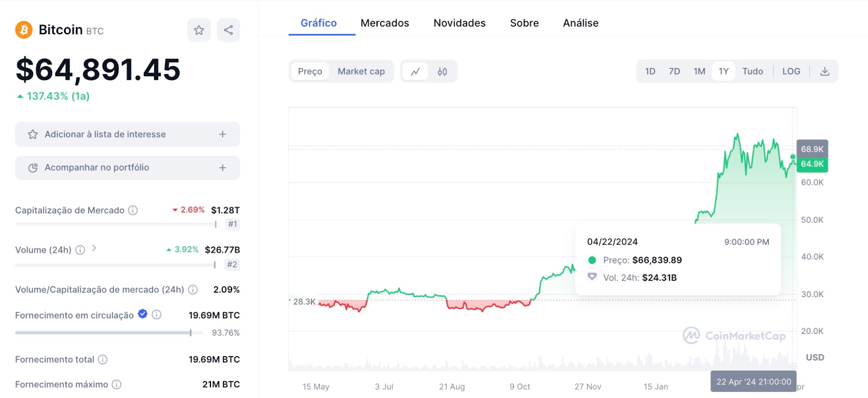Viewport: 868px width, 398px height.
Task: Click the star icon in Adicionar à lista
Action: pos(33,134)
